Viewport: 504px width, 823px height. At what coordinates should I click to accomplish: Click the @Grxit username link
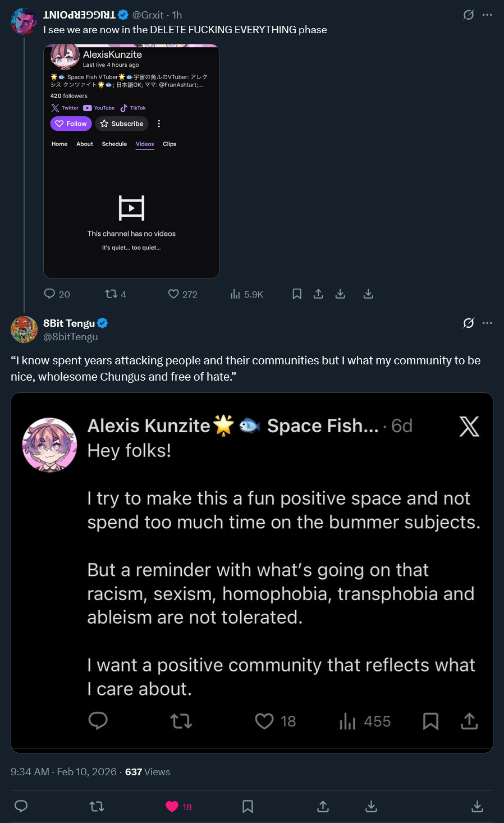coord(148,15)
